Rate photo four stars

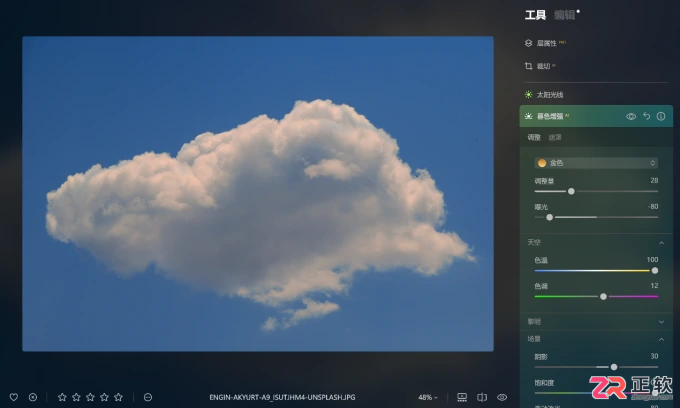click(x=105, y=397)
